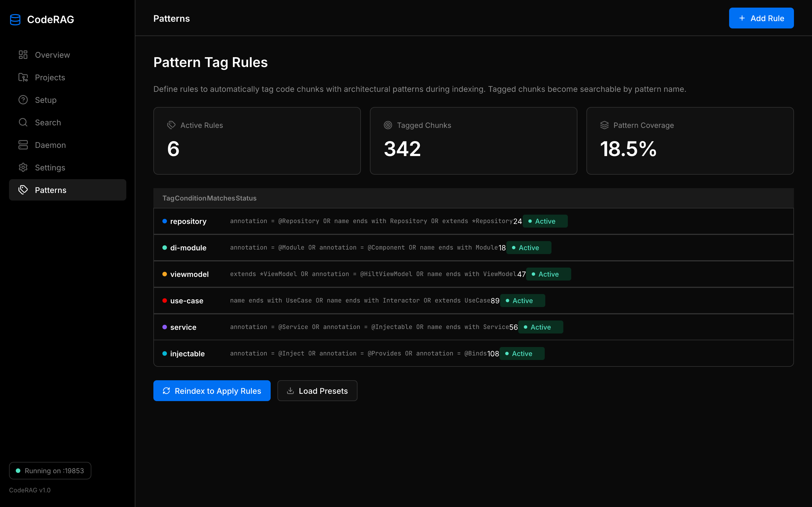Click the Running on :19853 status badge
The height and width of the screenshot is (507, 812).
pos(50,471)
